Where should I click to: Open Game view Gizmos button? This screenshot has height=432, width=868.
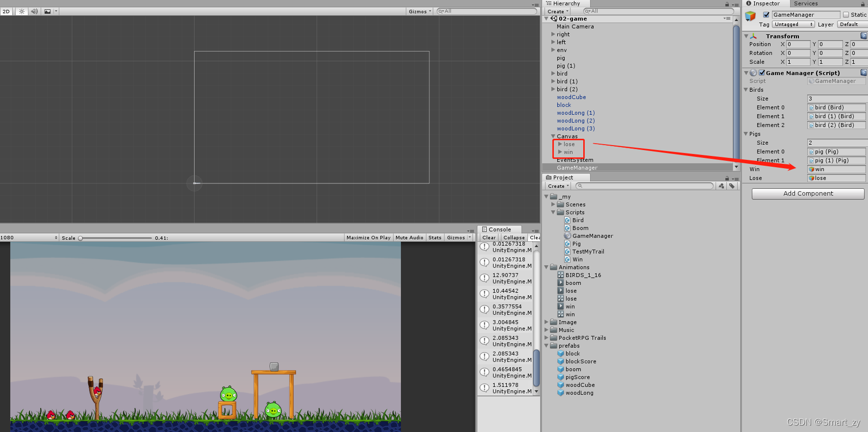456,237
